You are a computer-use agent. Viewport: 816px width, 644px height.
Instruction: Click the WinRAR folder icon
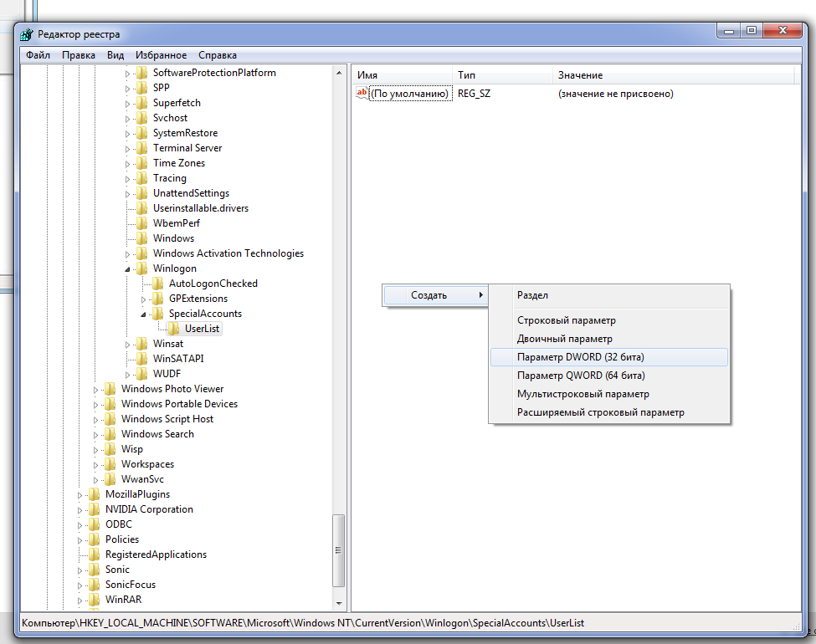(x=95, y=600)
